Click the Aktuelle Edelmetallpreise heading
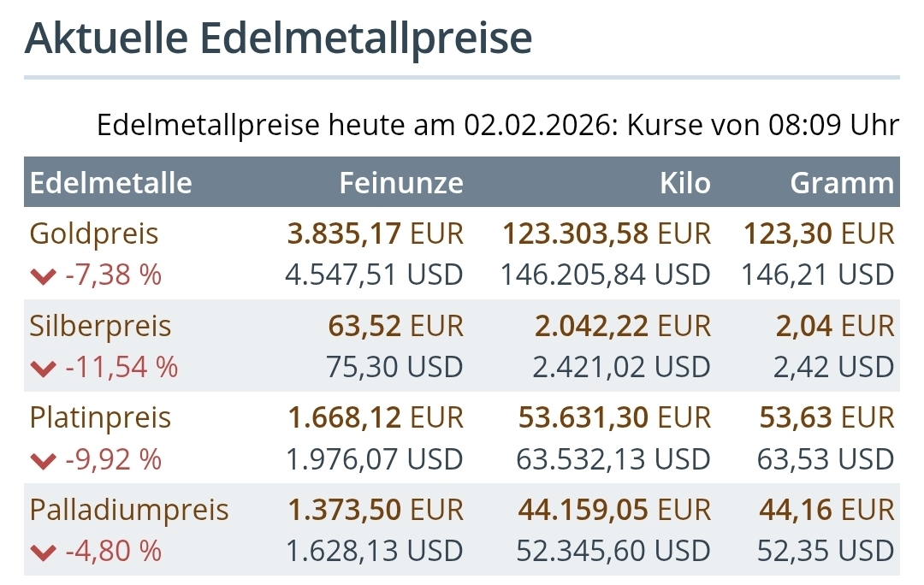The width and height of the screenshot is (924, 585). click(x=279, y=39)
